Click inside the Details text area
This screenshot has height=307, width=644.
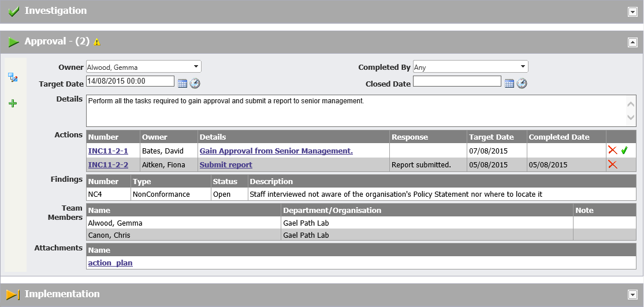pos(355,111)
